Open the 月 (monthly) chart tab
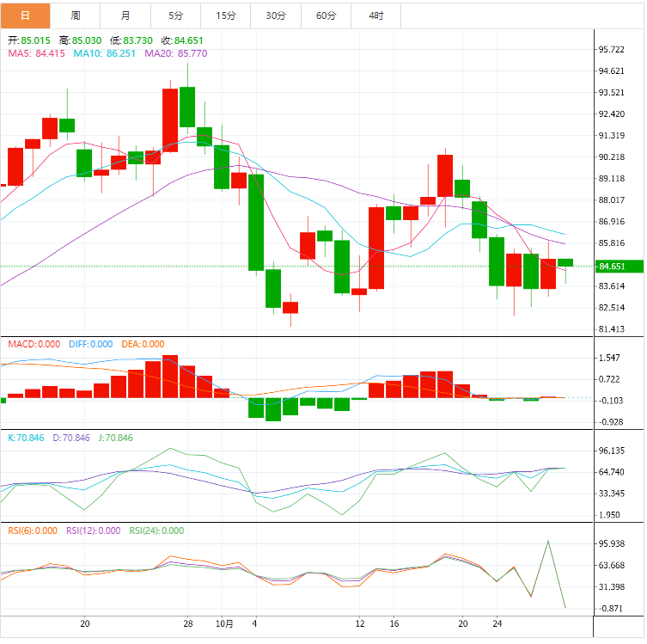 click(x=125, y=15)
